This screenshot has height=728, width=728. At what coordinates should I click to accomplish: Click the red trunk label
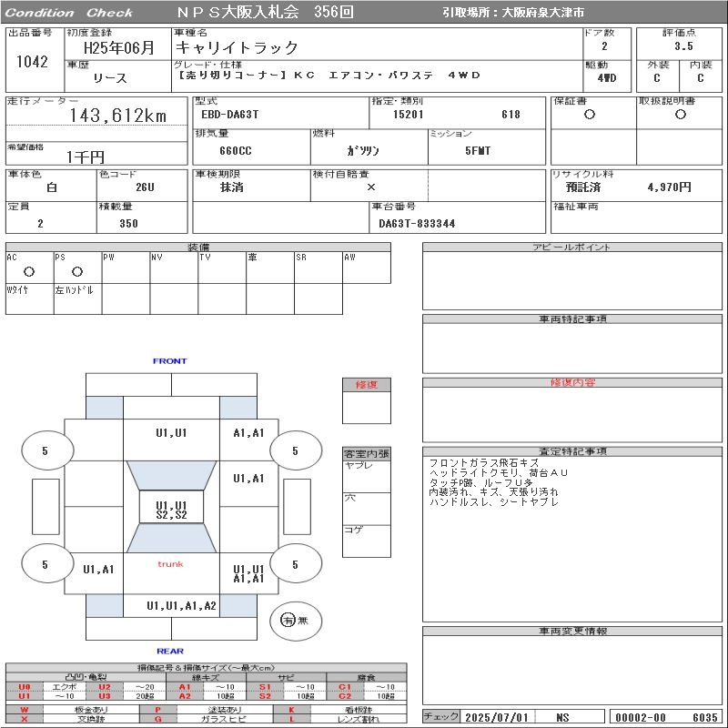tap(170, 563)
